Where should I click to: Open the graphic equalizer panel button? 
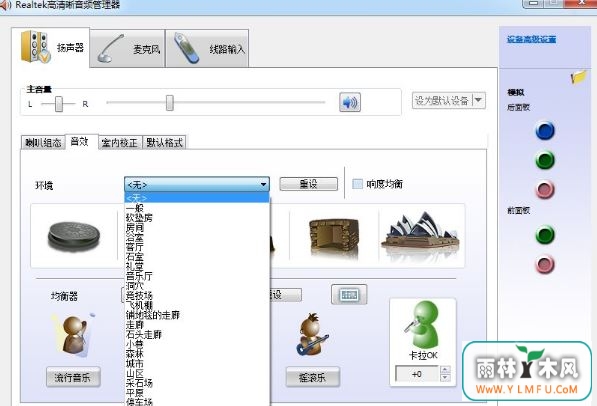click(x=349, y=294)
